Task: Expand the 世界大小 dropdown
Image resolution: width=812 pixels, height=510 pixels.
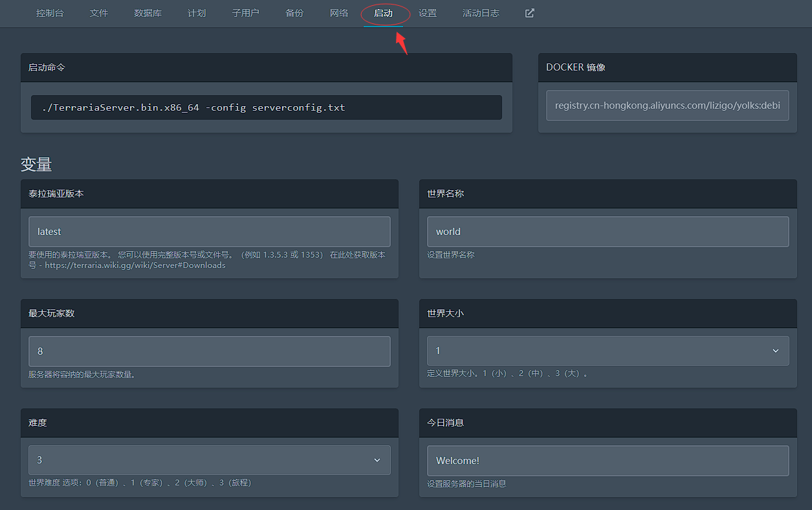Action: point(608,351)
